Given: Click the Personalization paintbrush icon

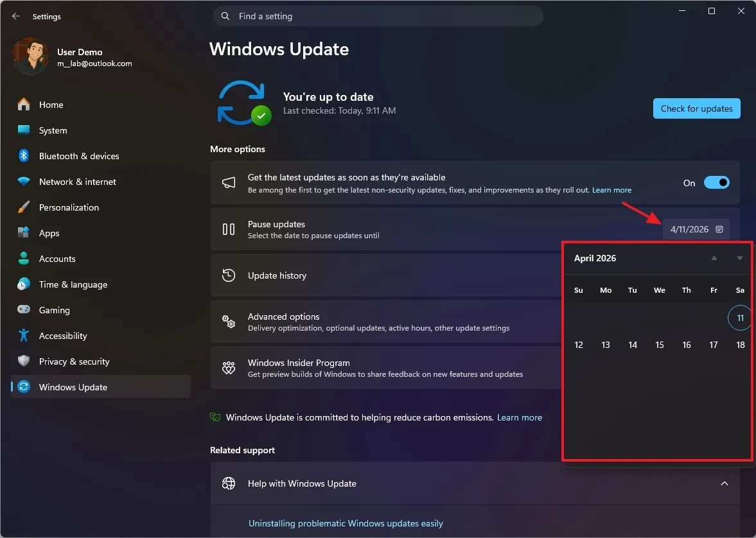Looking at the screenshot, I should [x=24, y=207].
